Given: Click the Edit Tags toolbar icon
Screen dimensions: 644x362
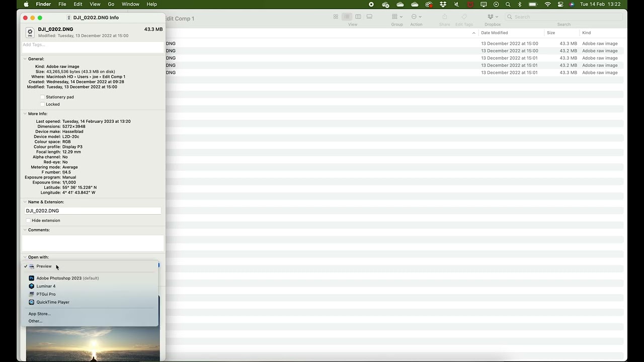Looking at the screenshot, I should [464, 17].
